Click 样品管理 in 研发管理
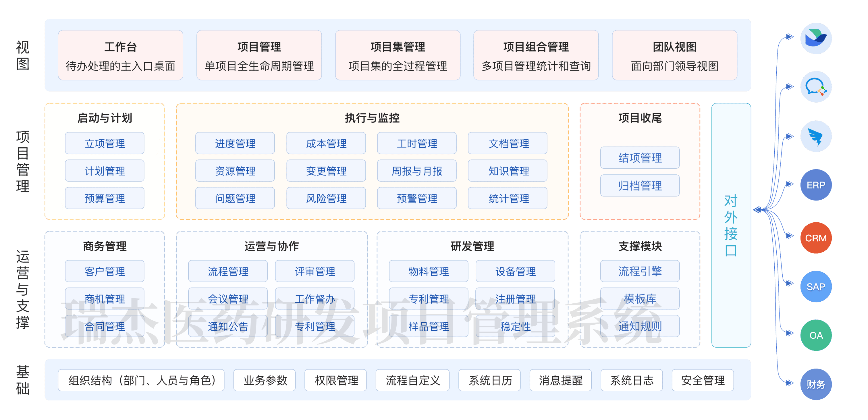The image size is (868, 420). click(x=429, y=326)
